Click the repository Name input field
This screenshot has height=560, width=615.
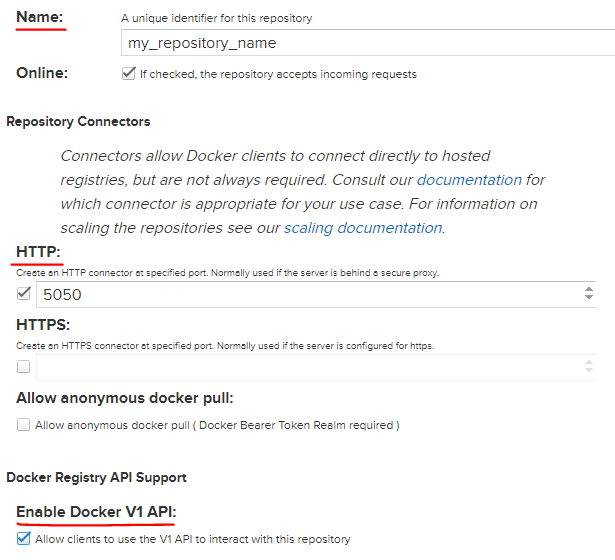[x=368, y=42]
